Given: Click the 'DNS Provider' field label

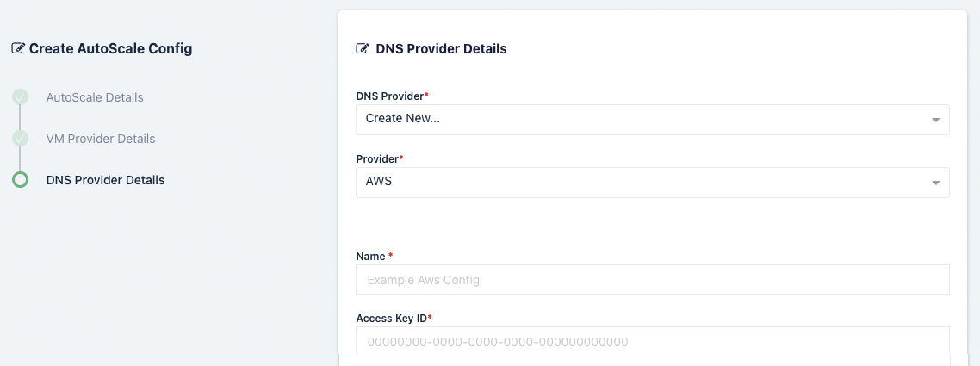Looking at the screenshot, I should 391,96.
